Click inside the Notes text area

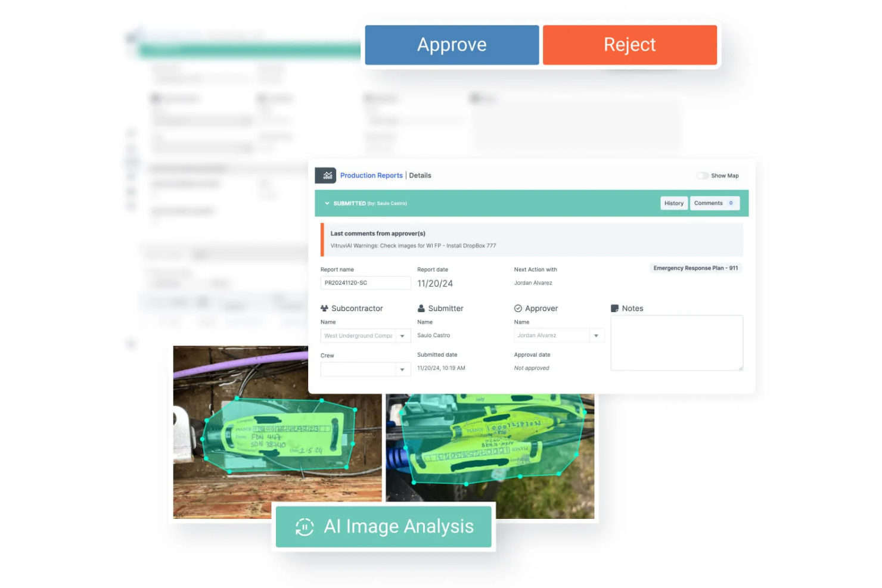click(676, 343)
